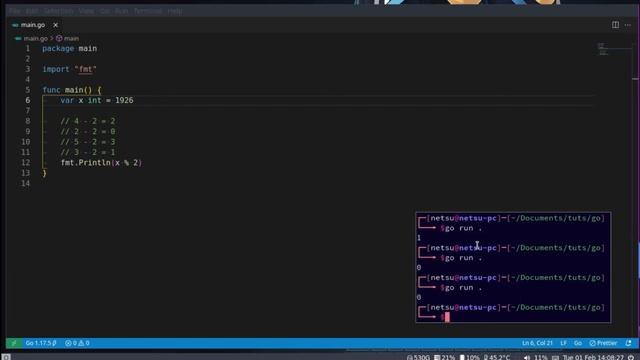Click the comment // 5 - 2 = 3
Screen dimensions: 640x360
[88, 142]
